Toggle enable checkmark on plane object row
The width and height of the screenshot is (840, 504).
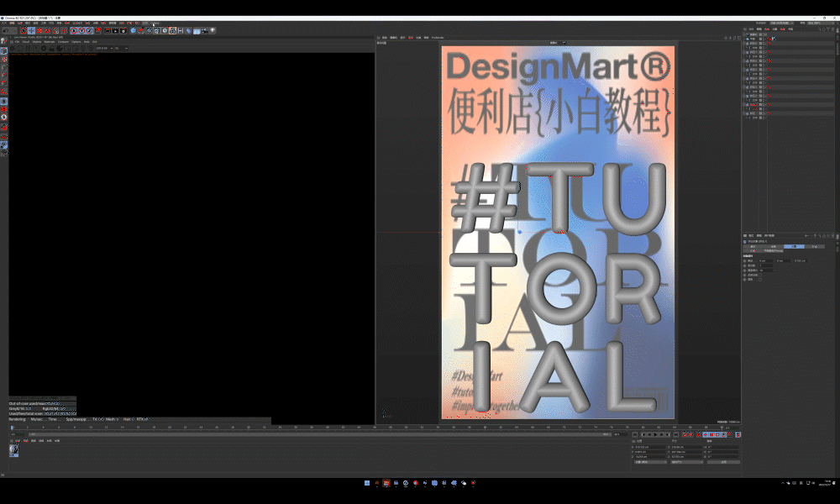click(765, 39)
